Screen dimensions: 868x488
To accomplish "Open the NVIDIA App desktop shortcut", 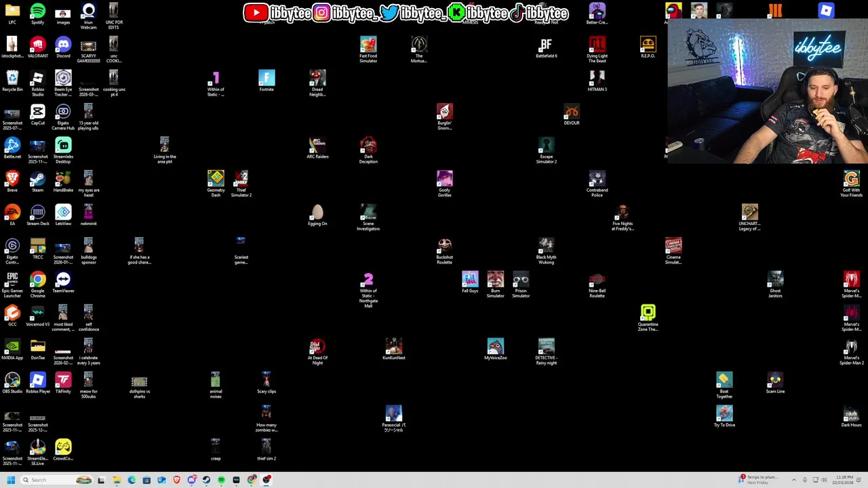I will tap(12, 350).
